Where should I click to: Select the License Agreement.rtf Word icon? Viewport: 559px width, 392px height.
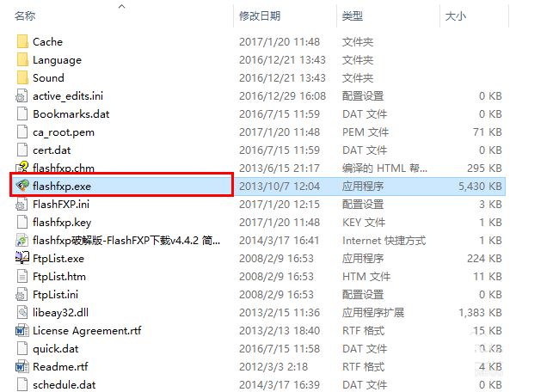tap(22, 331)
